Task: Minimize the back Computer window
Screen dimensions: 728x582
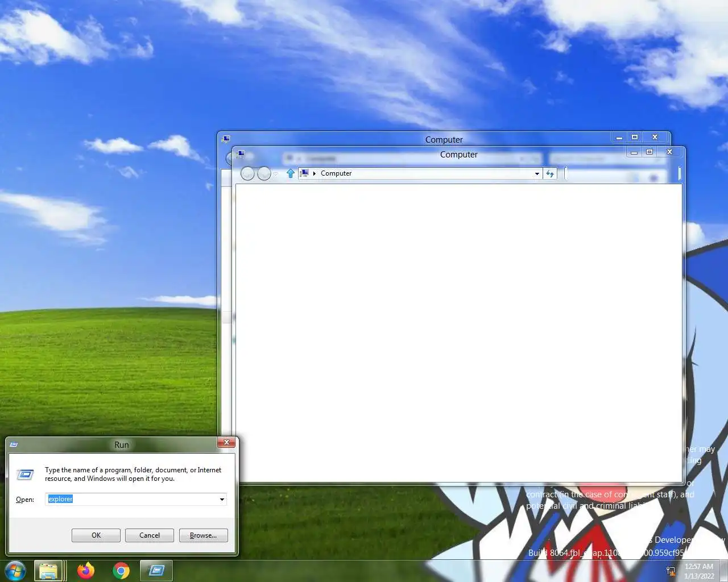Action: click(619, 138)
